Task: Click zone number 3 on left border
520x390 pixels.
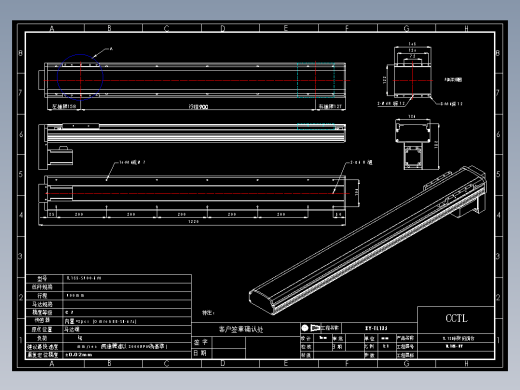Action: point(21,256)
